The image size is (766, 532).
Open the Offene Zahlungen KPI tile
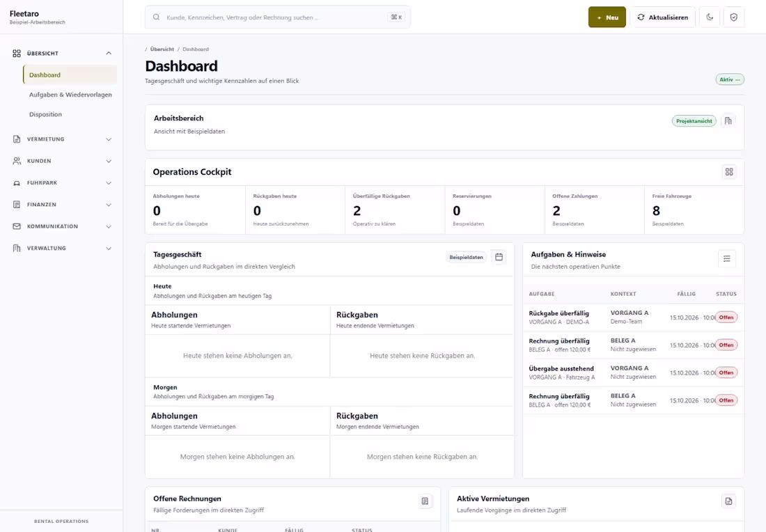pos(595,210)
